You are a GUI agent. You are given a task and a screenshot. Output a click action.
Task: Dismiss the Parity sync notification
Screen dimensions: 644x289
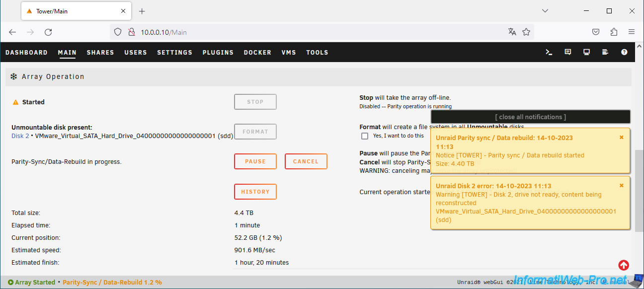pyautogui.click(x=621, y=138)
